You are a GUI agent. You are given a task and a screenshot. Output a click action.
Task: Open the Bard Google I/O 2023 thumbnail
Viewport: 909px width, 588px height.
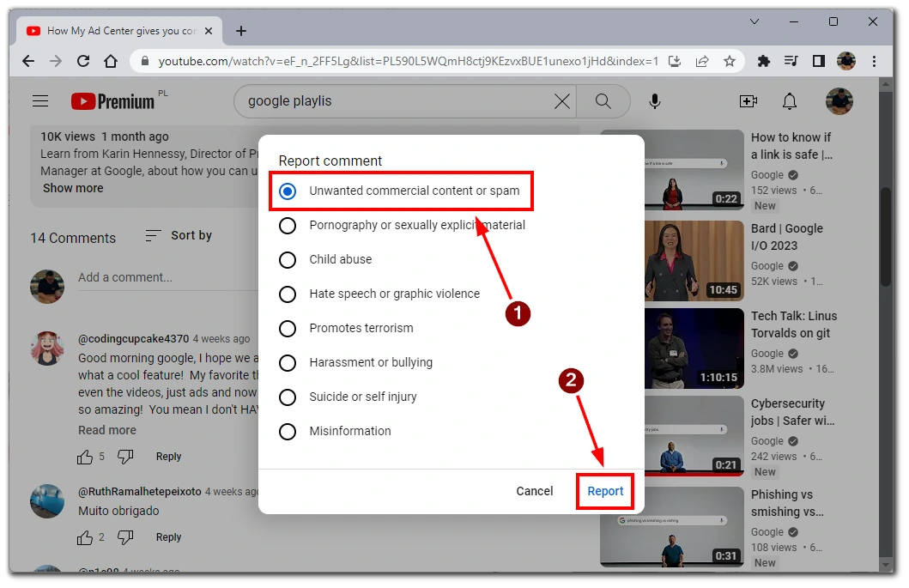coord(694,261)
